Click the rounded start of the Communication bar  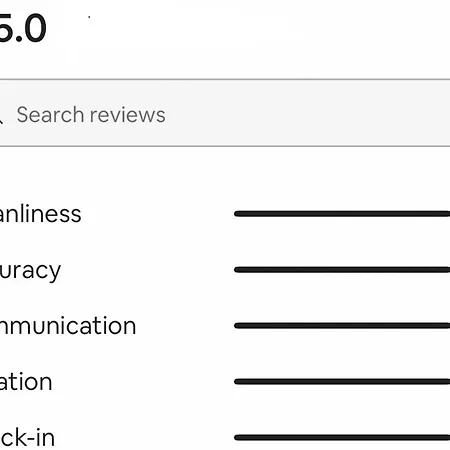tap(237, 326)
